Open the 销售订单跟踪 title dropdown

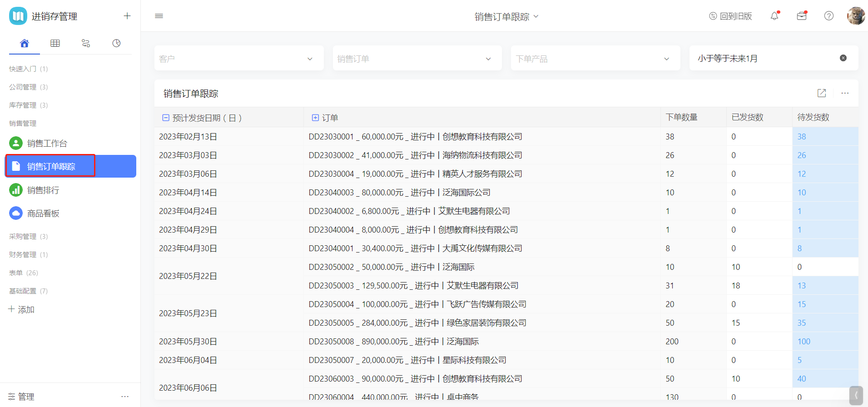pos(506,17)
